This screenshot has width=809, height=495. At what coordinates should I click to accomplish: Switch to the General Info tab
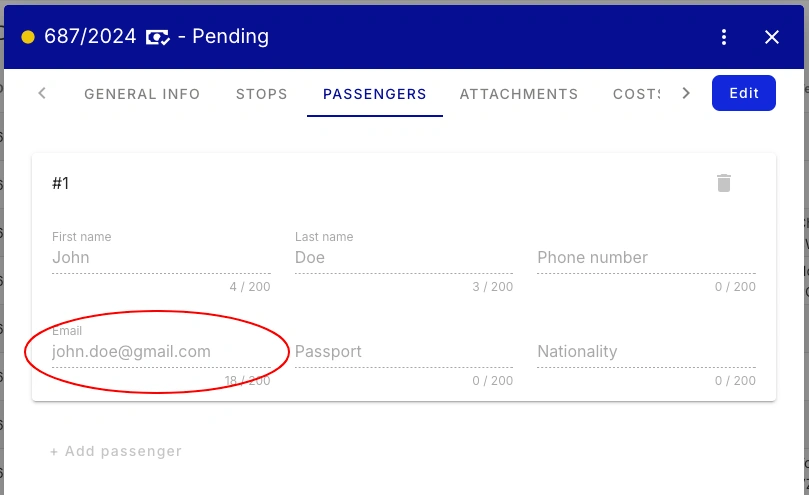point(142,94)
